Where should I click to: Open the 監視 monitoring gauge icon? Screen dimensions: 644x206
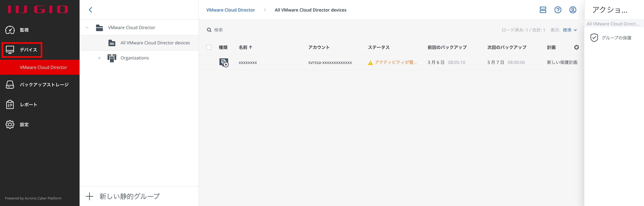pyautogui.click(x=10, y=30)
